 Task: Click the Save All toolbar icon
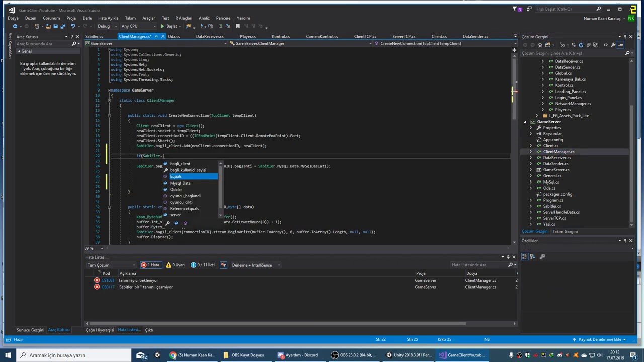63,26
